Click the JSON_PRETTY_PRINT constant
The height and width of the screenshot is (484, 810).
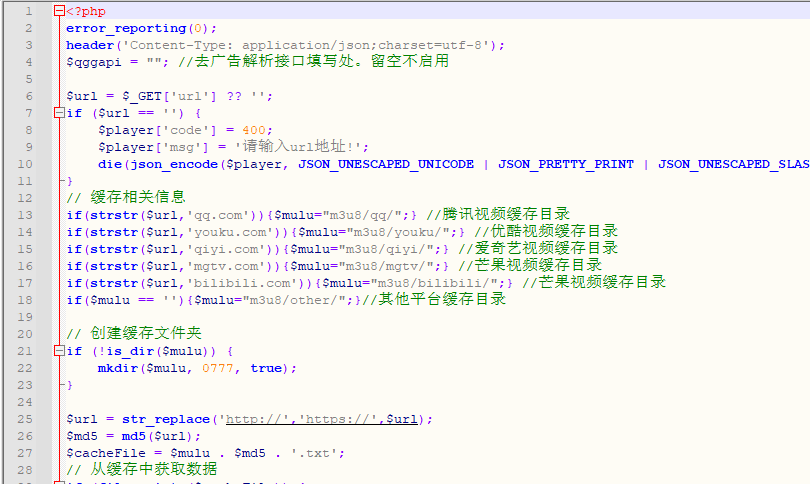pos(566,164)
